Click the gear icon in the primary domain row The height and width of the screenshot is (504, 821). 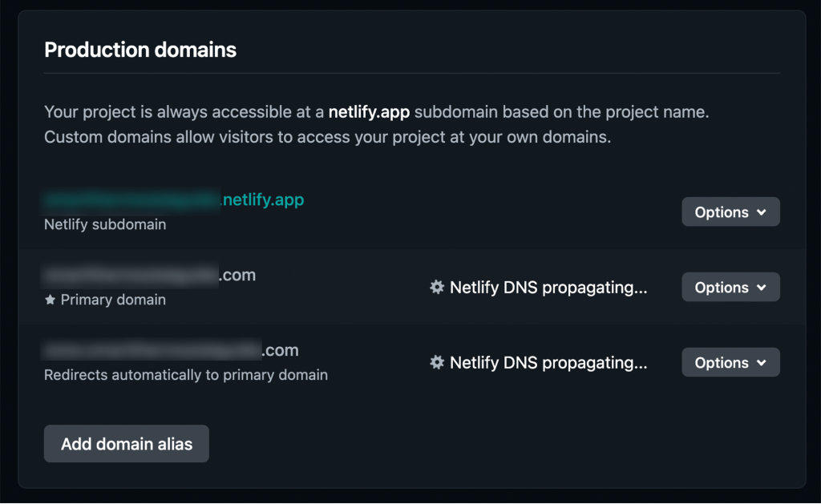[437, 288]
